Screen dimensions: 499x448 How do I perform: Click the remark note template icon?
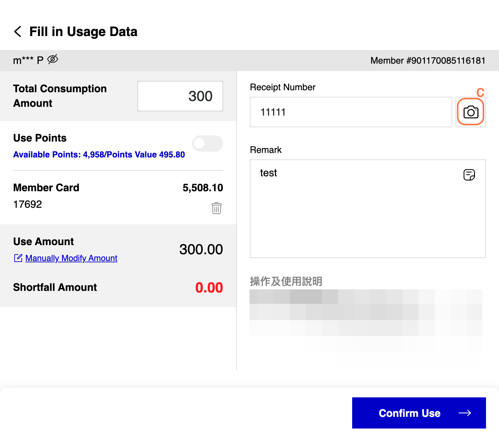tap(469, 175)
